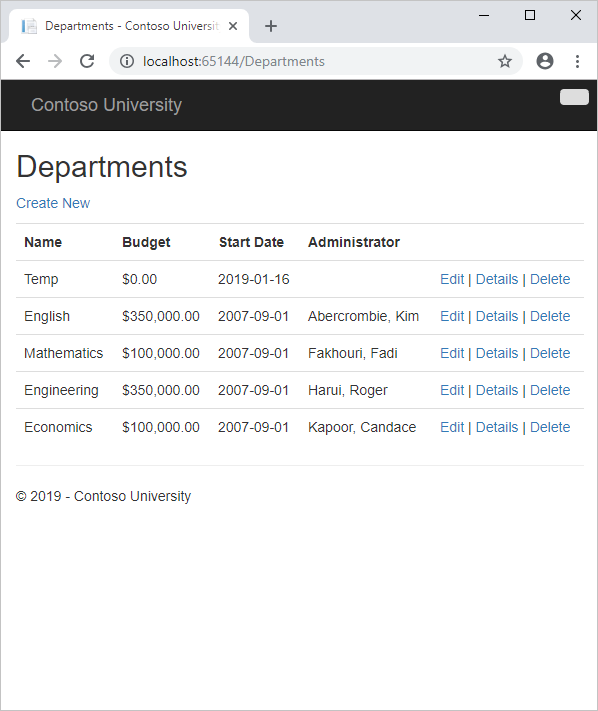Select the 'Fakhouri, Fadi' administrator cell
The image size is (598, 711).
tap(353, 353)
